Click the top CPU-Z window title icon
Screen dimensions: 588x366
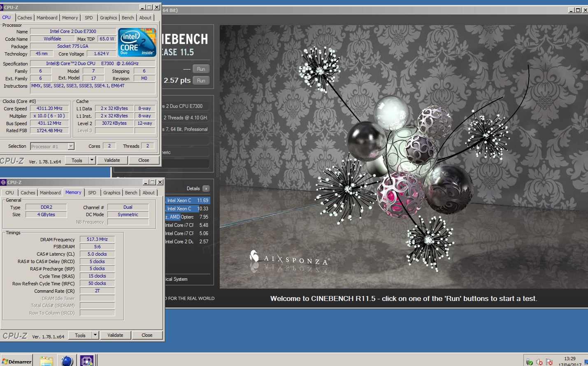(2, 7)
